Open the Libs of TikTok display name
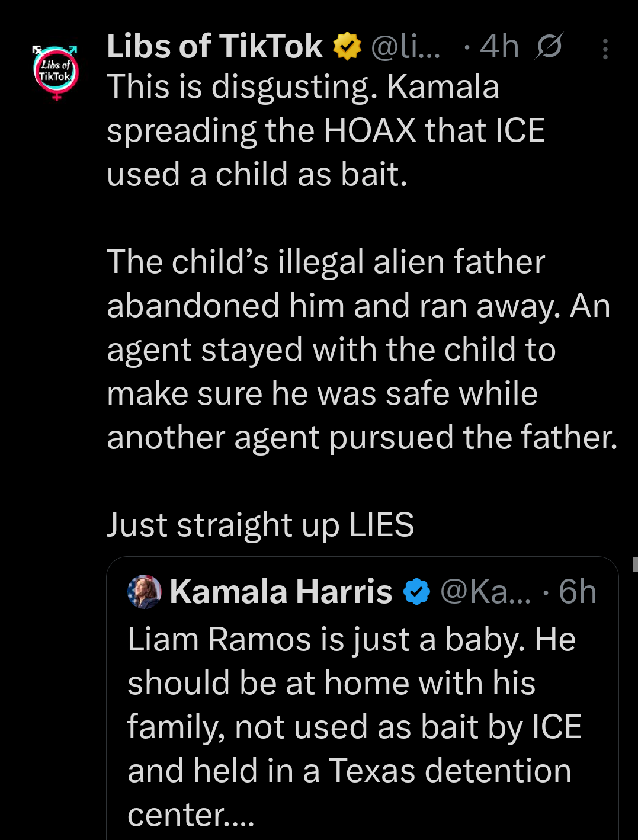Screen dimensions: 638x840 [214, 47]
